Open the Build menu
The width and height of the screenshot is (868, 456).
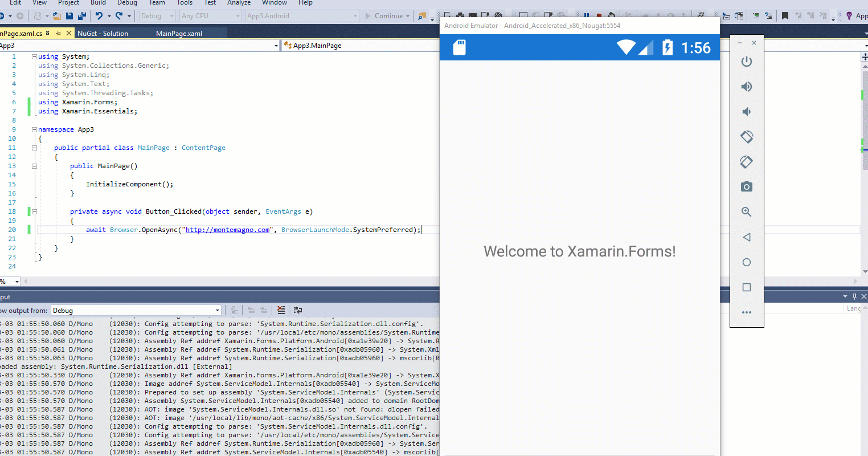pos(98,3)
